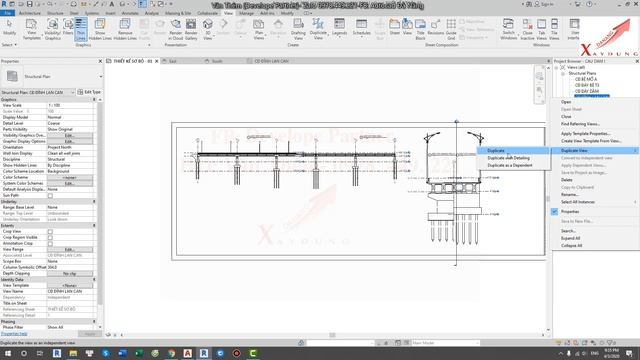Viewport: 640px width, 360px height.
Task: Open Render in Cloud
Action: 176,29
